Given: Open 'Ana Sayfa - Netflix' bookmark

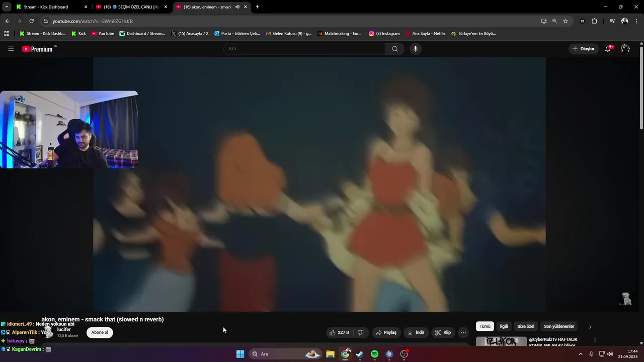Looking at the screenshot, I should click(x=426, y=34).
